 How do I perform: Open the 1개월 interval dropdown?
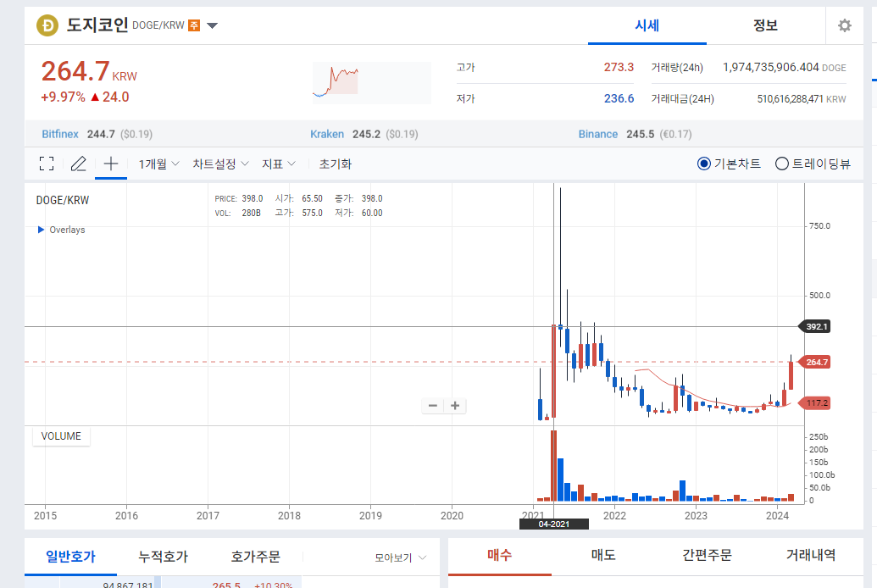[158, 164]
